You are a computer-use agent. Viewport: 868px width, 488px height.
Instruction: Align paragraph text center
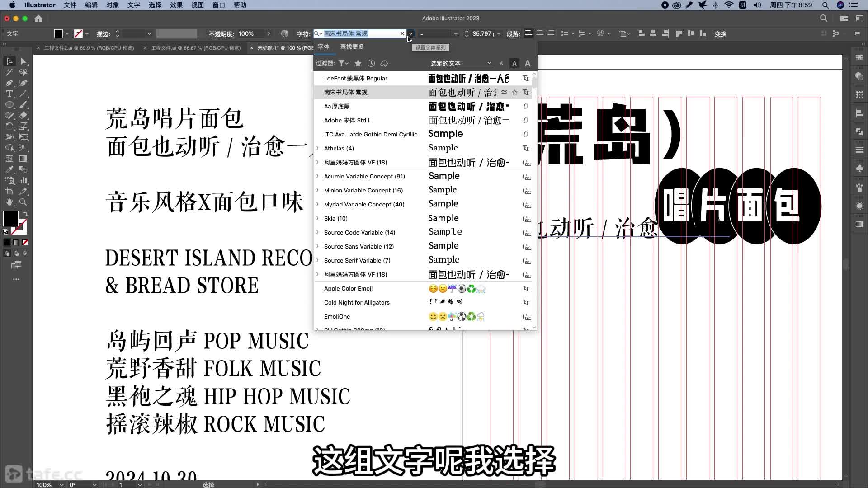coord(540,33)
